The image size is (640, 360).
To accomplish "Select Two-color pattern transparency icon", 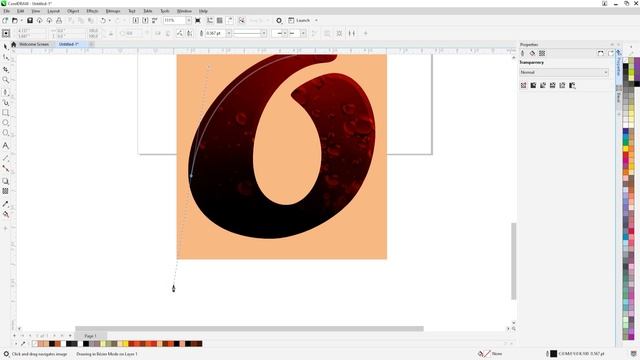I will (x=572, y=85).
